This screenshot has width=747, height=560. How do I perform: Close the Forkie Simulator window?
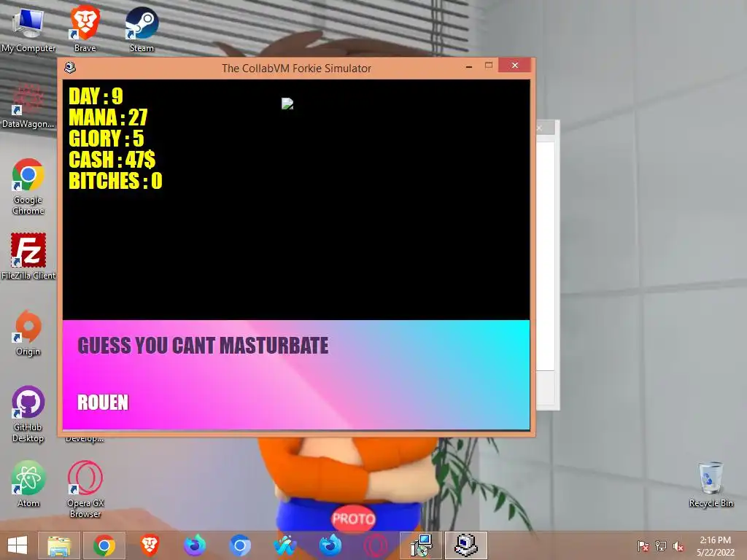pos(515,66)
